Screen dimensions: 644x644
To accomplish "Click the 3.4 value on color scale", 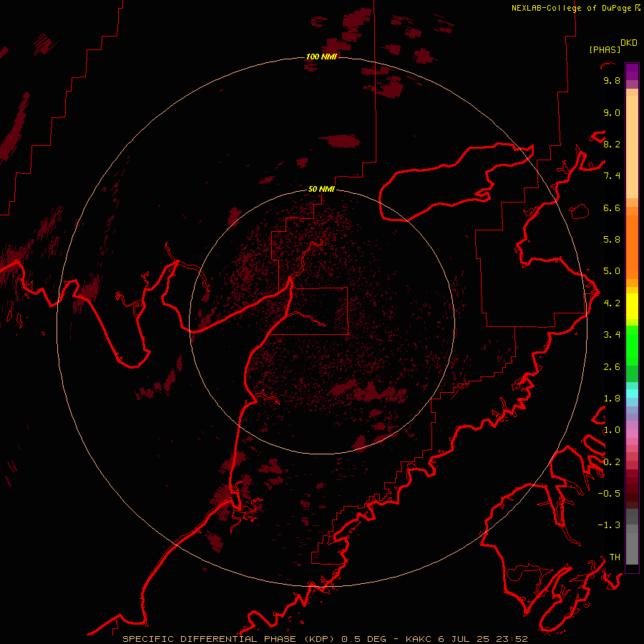I will click(x=612, y=335).
